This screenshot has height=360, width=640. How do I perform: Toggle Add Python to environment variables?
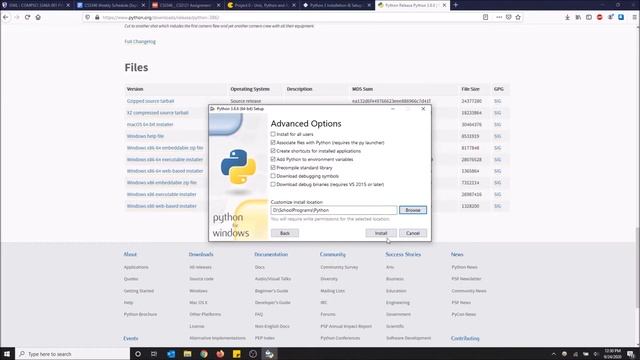click(273, 159)
